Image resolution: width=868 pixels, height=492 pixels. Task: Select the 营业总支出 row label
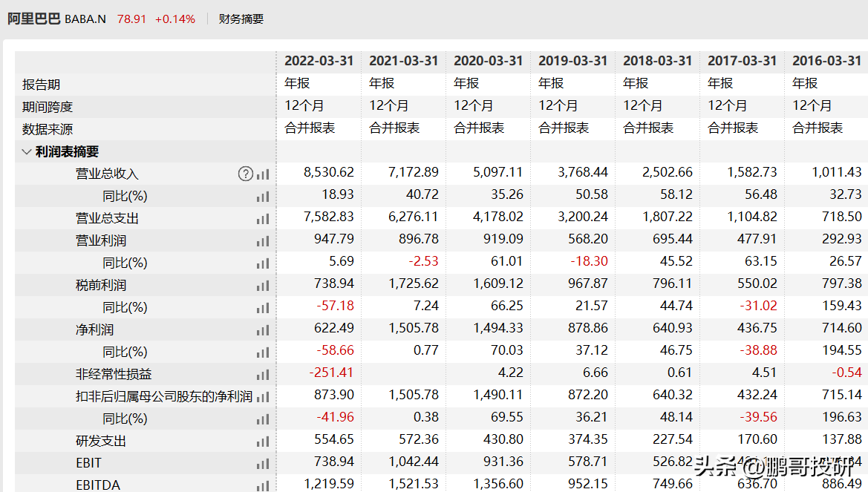(107, 219)
